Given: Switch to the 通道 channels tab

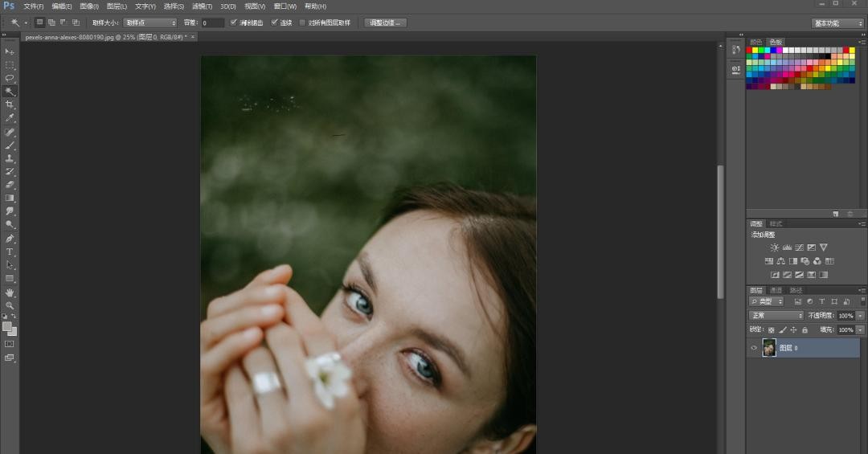Looking at the screenshot, I should (x=776, y=290).
